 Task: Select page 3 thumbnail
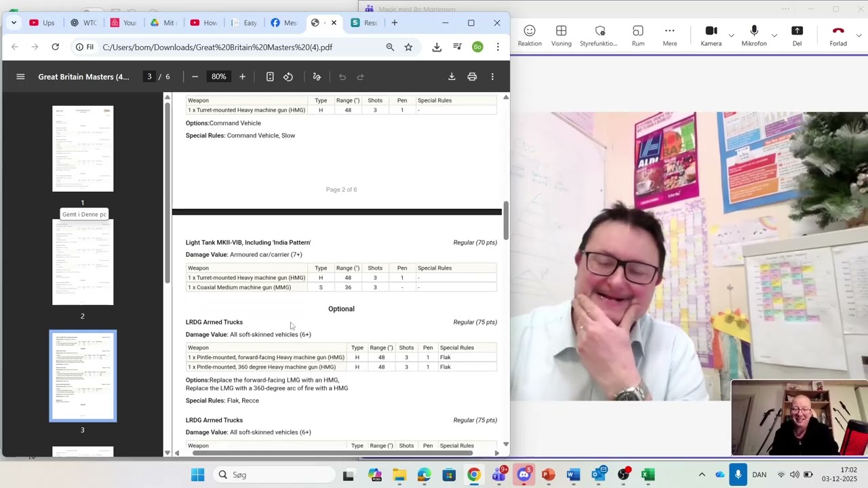83,376
